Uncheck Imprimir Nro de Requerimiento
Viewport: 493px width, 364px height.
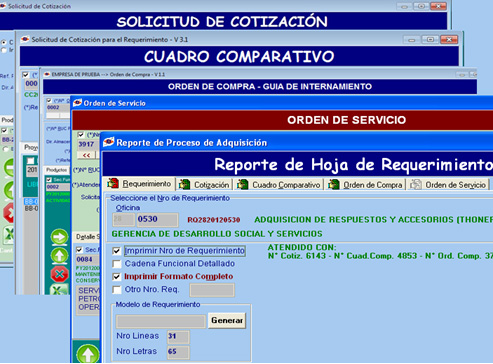coord(116,251)
